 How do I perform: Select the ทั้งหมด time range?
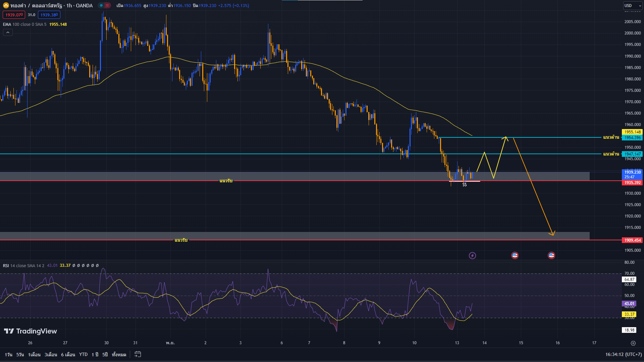coord(119,355)
